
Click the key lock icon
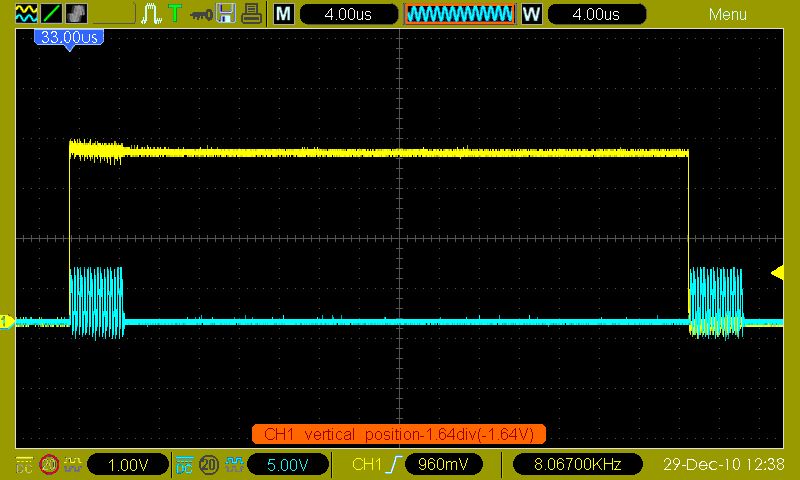tap(201, 15)
